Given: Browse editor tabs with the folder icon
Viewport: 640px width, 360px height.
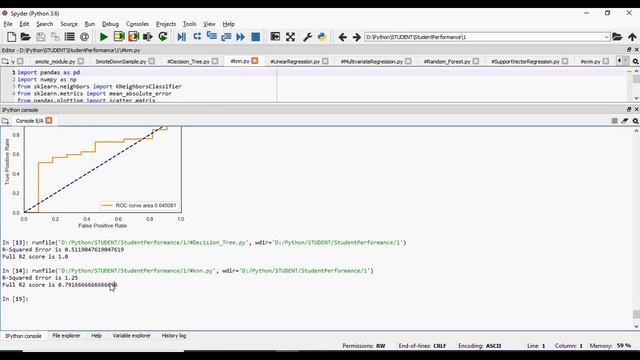Looking at the screenshot, I should [5, 61].
